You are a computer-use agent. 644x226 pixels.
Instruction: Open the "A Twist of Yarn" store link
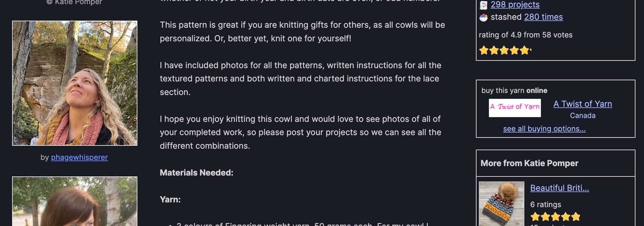[583, 104]
